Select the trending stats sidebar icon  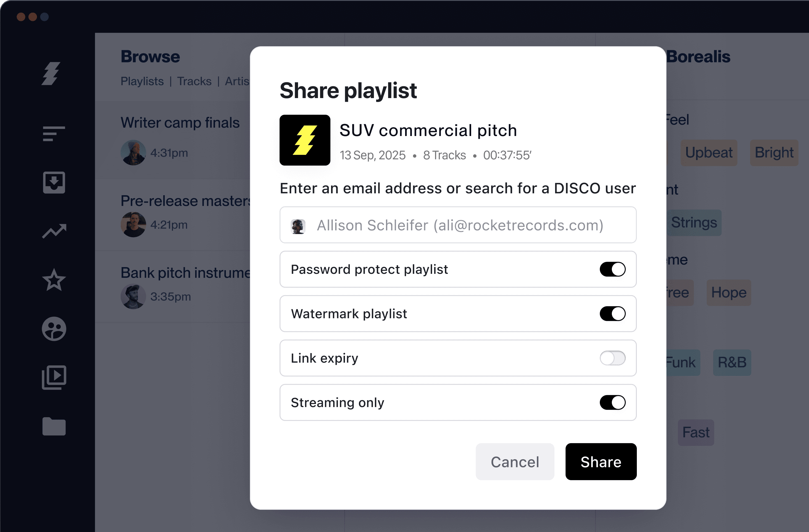(x=54, y=231)
